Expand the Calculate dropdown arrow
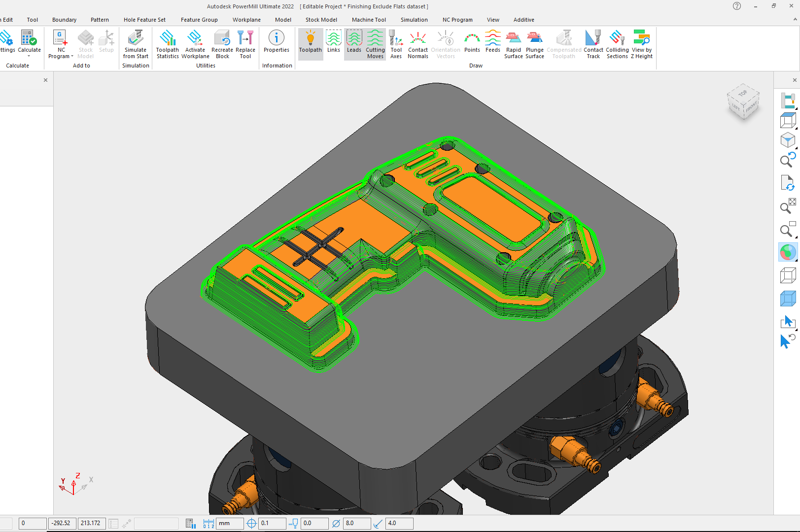The width and height of the screenshot is (800, 532). 29,56
